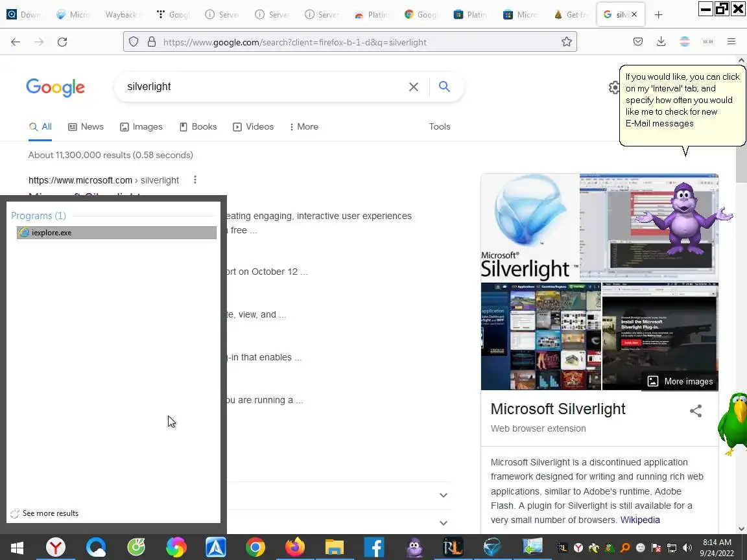Image resolution: width=747 pixels, height=560 pixels.
Task: Click the volume speaker icon in the system tray
Action: 687,548
